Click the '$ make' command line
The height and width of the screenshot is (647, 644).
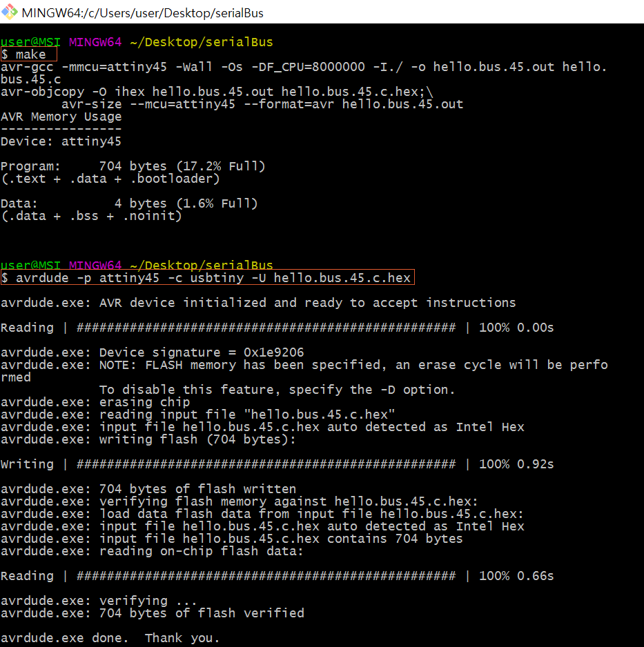click(28, 54)
